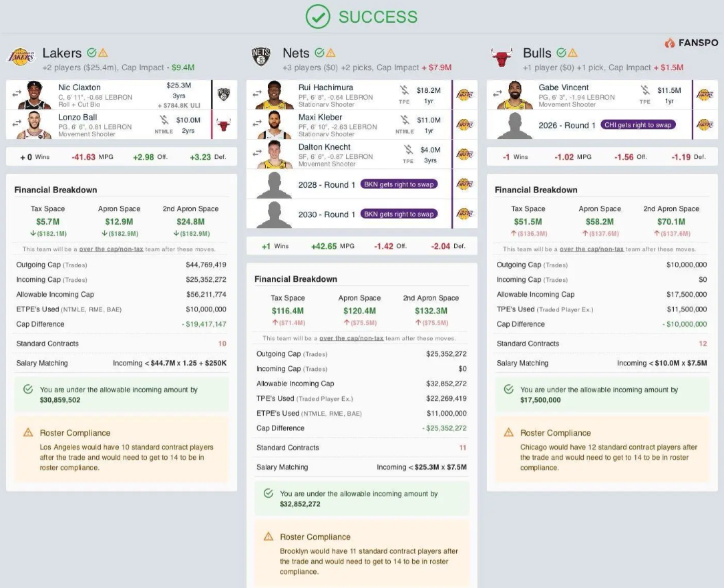Open Dalton Knecht player headshot
Image resolution: width=724 pixels, height=588 pixels.
(275, 154)
